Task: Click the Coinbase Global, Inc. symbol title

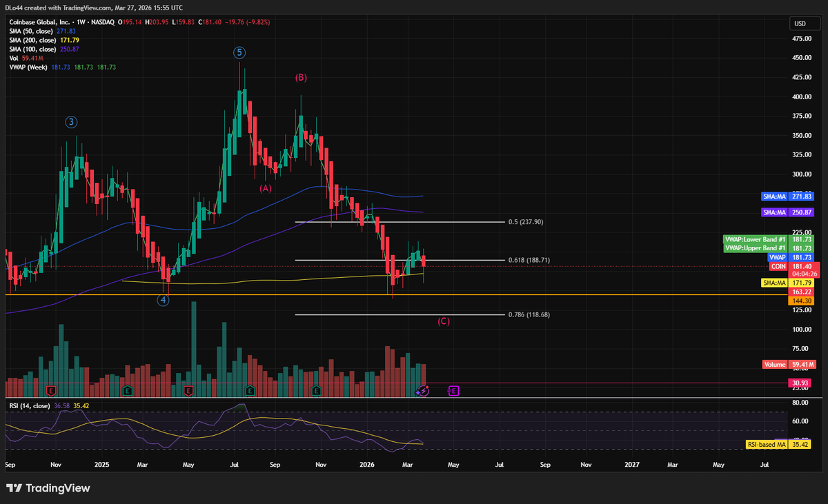Action: click(x=40, y=23)
